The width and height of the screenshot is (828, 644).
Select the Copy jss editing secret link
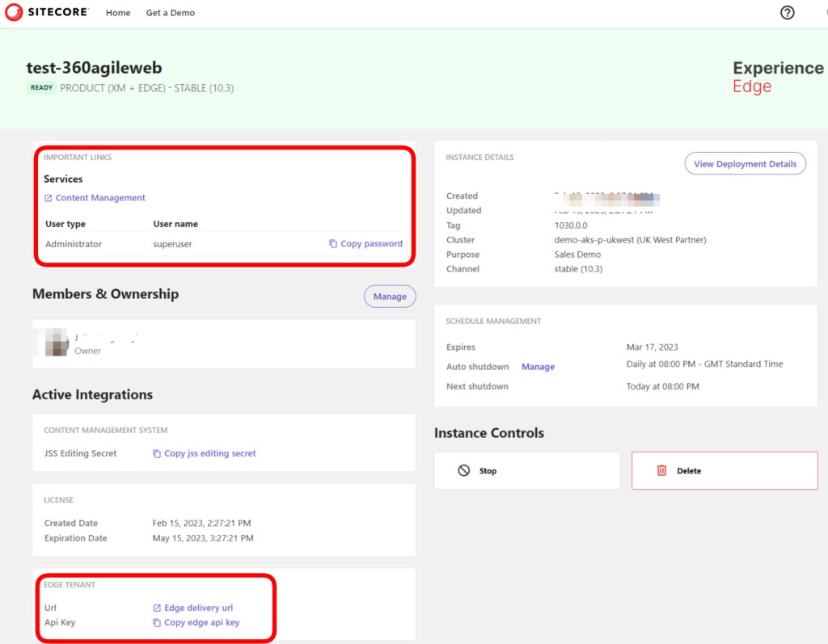coord(209,454)
